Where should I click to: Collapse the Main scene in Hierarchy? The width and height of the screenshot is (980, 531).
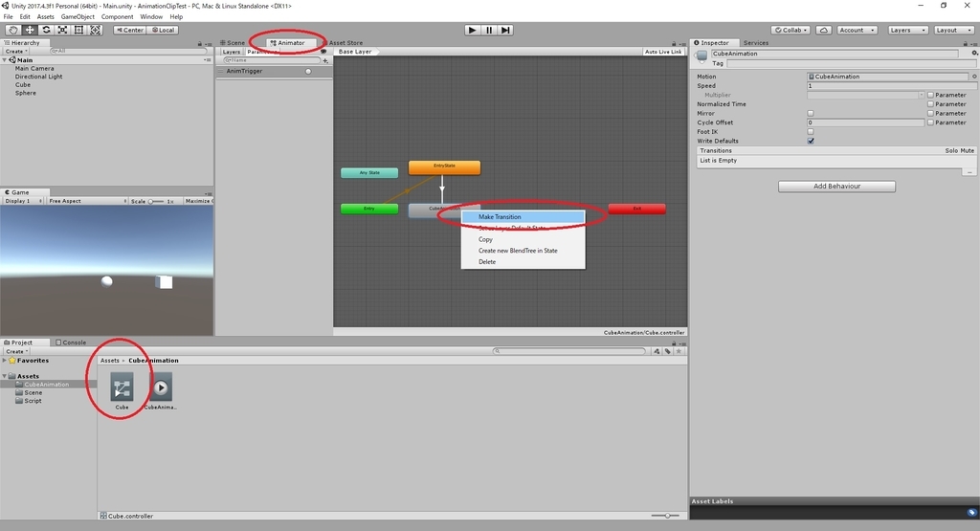[x=5, y=60]
